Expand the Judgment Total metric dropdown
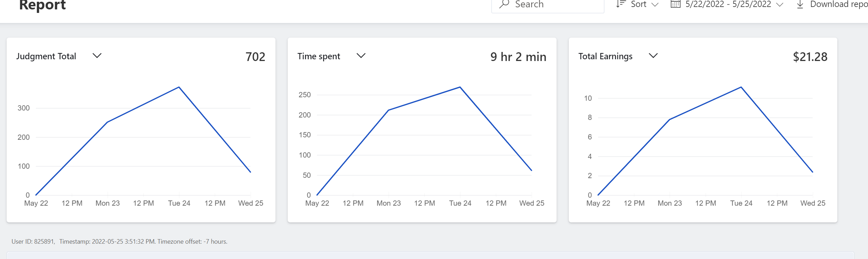This screenshot has width=868, height=259. coord(97,56)
